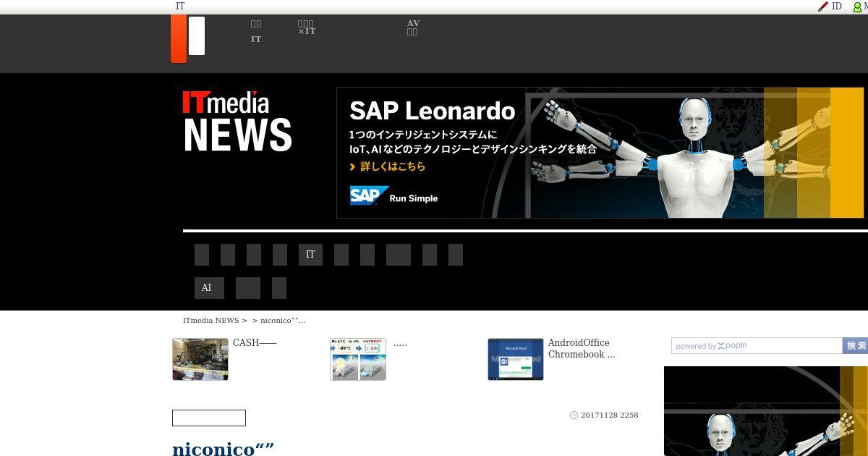Click the niconico article headline
The height and width of the screenshot is (456, 868).
pyautogui.click(x=224, y=449)
